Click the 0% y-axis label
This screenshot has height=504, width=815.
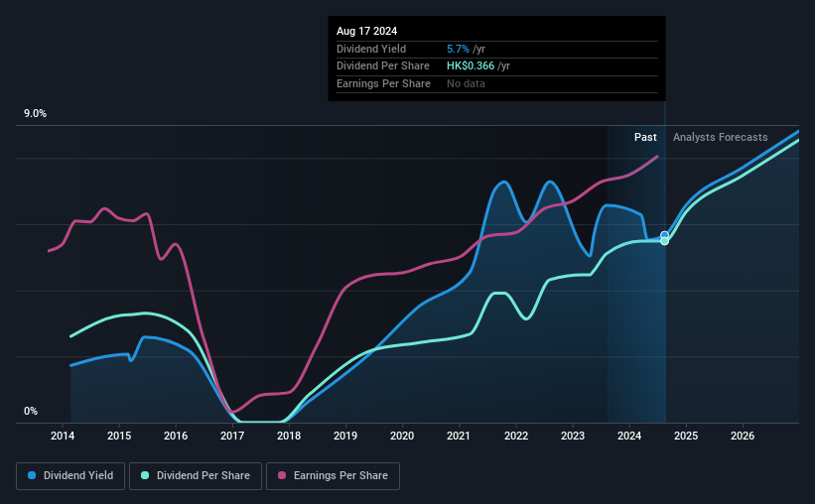pos(31,412)
